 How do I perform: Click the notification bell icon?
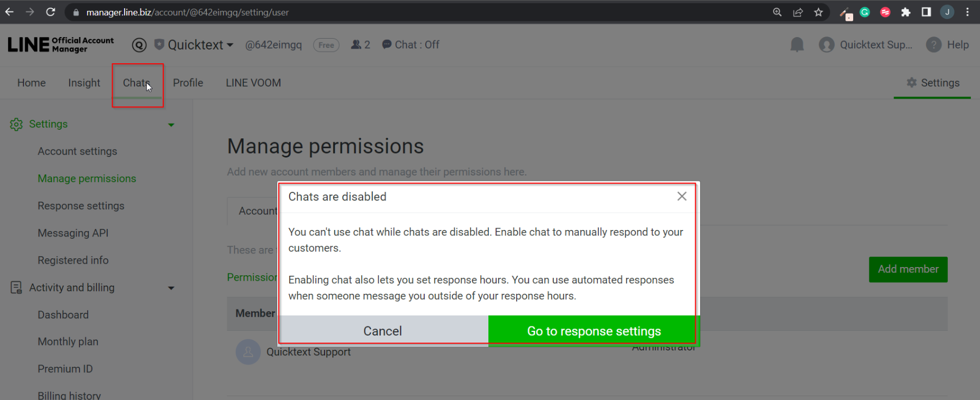(797, 45)
